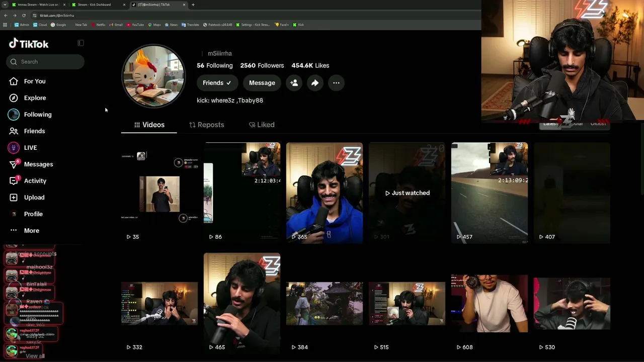Image resolution: width=644 pixels, height=362 pixels.
Task: Open the Admin bookmark
Action: [x=22, y=25]
